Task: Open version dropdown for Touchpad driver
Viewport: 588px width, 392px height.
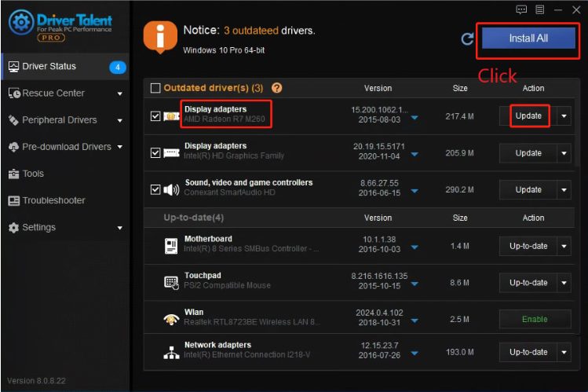Action: 415,284
